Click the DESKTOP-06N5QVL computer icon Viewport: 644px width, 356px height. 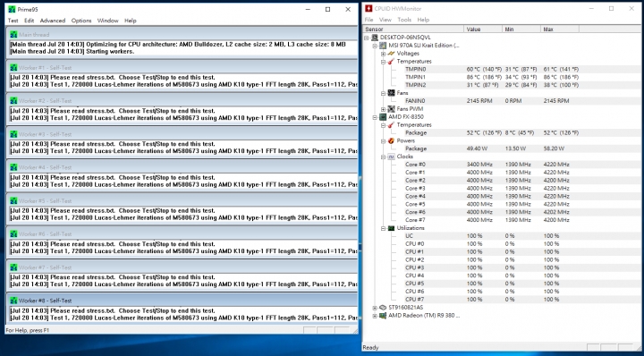tap(375, 38)
